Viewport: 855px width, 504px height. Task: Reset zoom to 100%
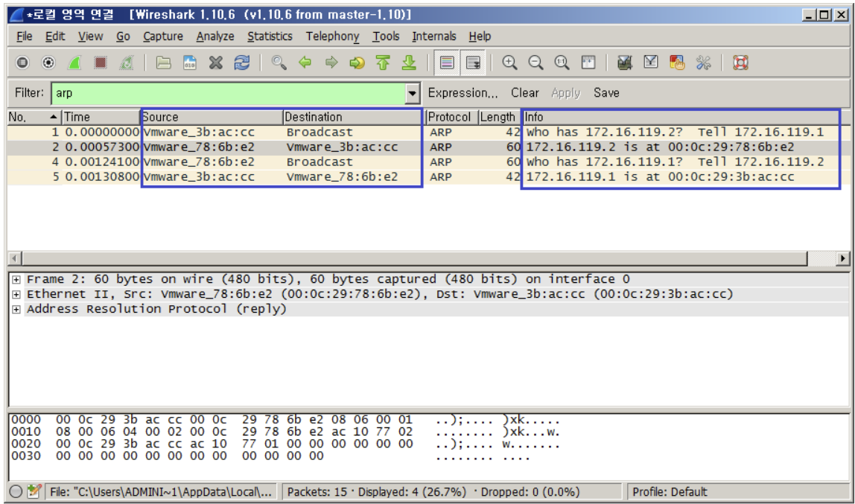coord(562,63)
